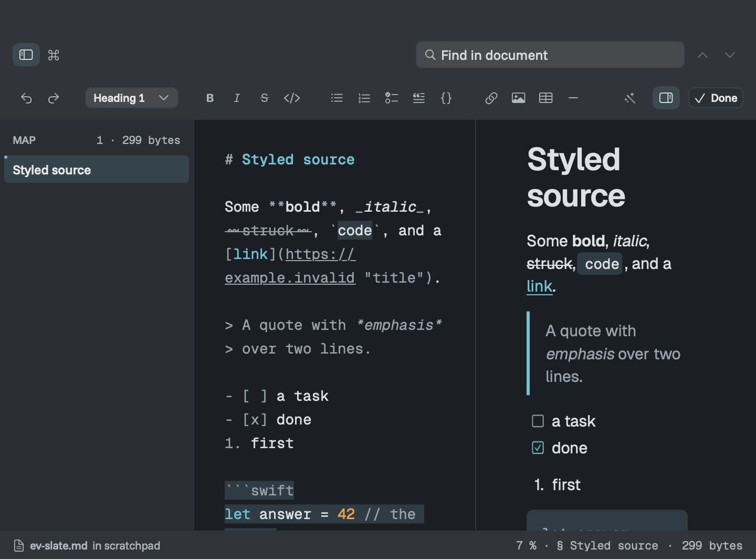
Task: Insert a code block with braces icon
Action: [x=446, y=98]
